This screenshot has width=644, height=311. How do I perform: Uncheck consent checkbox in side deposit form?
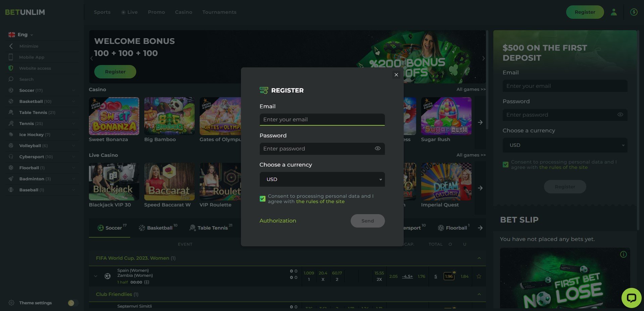click(505, 165)
